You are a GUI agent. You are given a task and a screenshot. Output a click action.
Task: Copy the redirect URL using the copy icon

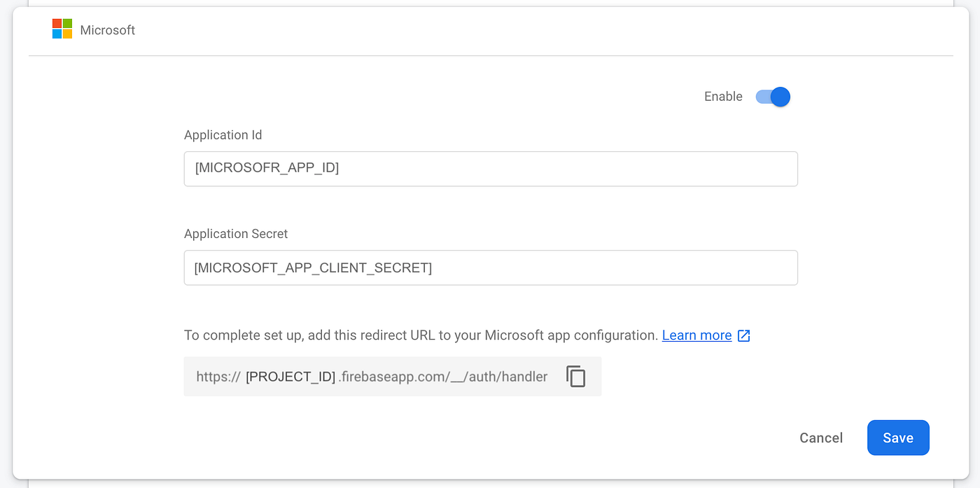tap(575, 377)
